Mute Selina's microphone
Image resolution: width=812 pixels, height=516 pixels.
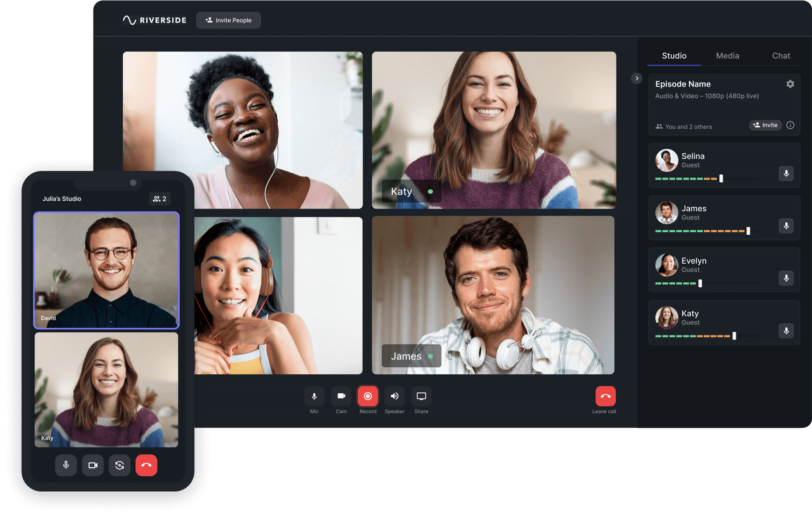(786, 174)
